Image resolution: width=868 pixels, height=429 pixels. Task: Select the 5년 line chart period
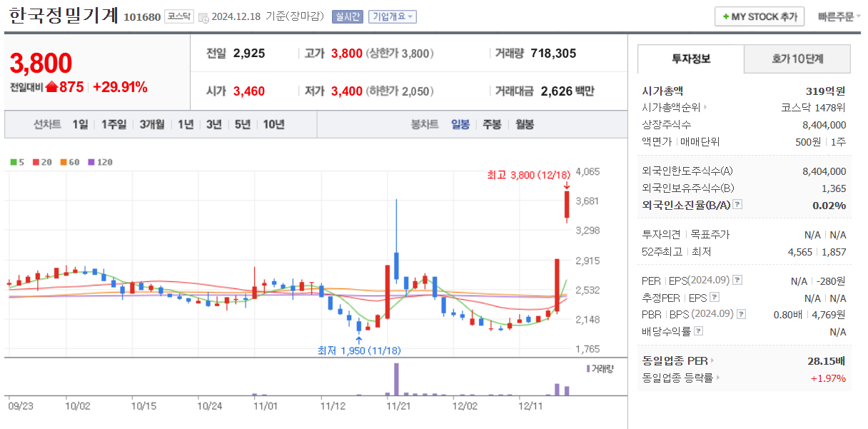243,124
